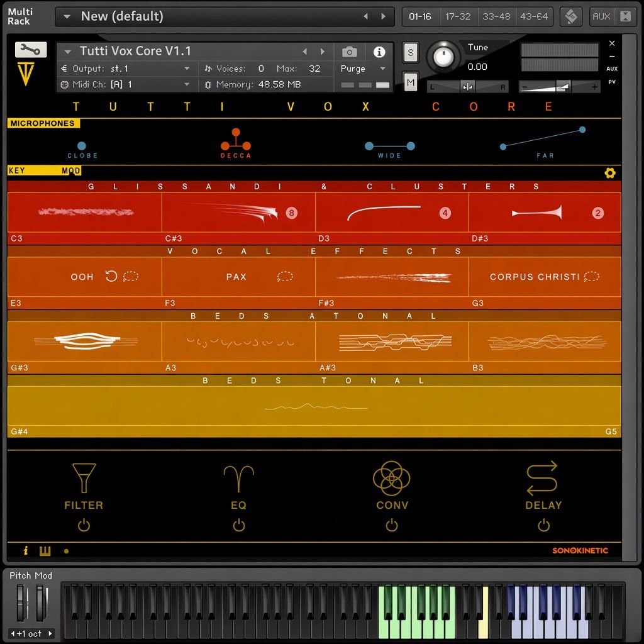644x644 pixels.
Task: Go to next multi rack preset
Action: coord(383,16)
